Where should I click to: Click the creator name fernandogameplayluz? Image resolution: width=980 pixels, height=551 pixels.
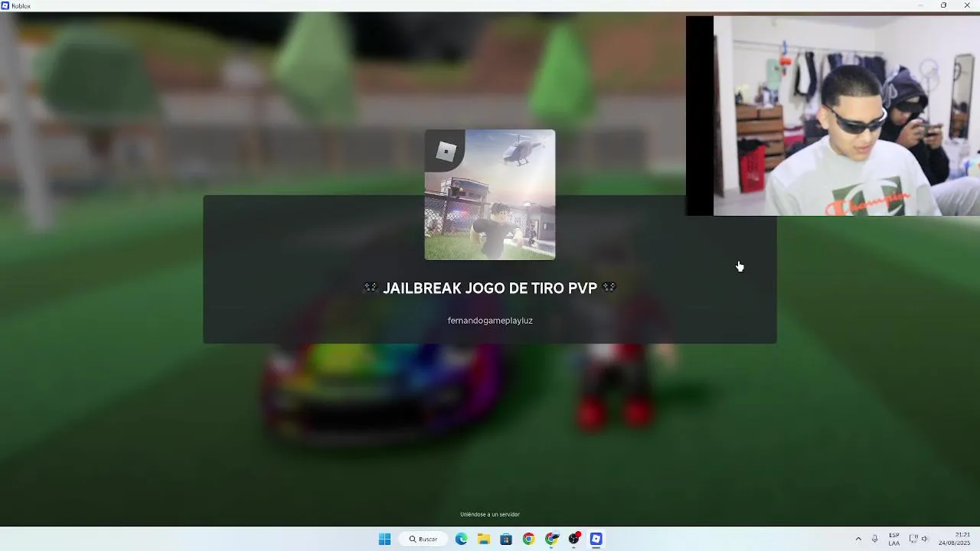490,321
